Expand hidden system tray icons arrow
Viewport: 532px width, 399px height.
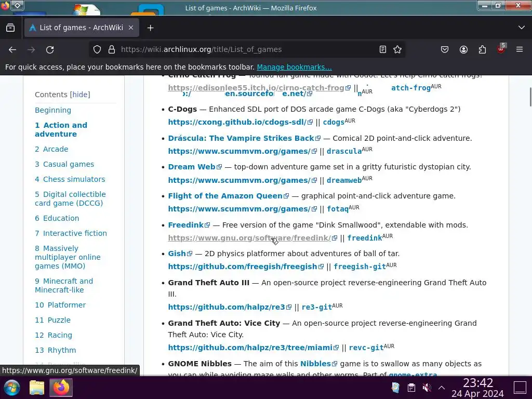coord(442,388)
